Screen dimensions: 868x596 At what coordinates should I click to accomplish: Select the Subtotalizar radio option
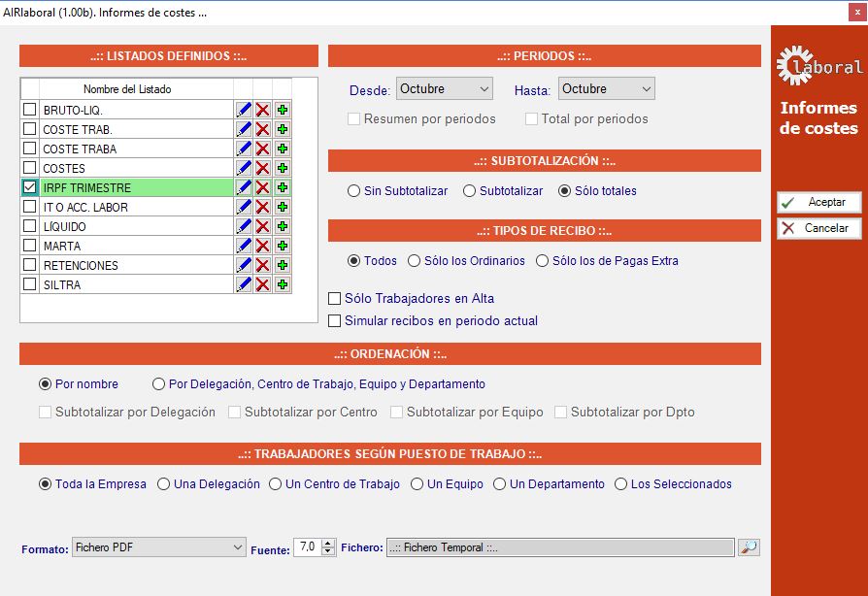pyautogui.click(x=470, y=191)
